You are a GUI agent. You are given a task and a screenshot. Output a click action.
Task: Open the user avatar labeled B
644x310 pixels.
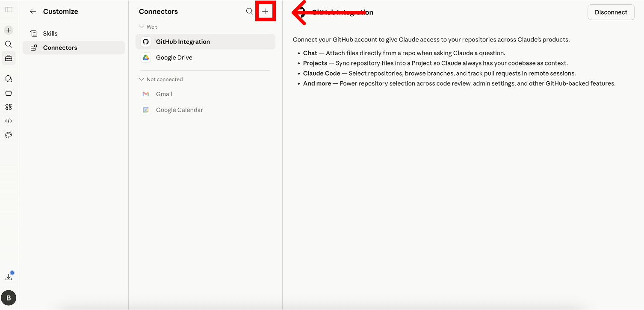(x=9, y=298)
